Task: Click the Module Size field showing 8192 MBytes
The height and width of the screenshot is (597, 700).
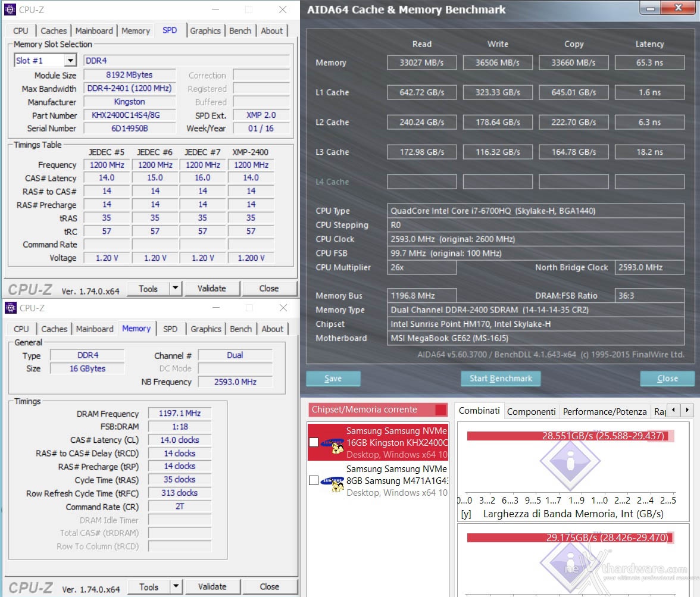Action: coord(130,75)
